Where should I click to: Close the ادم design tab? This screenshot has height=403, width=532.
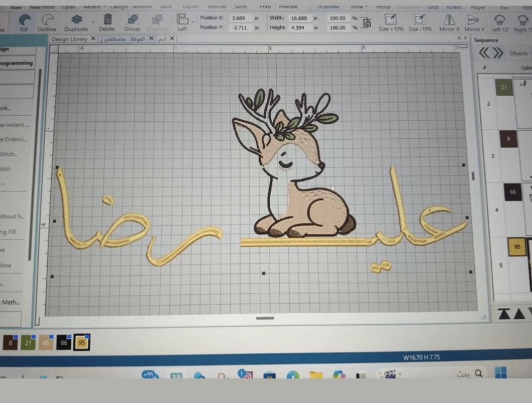coord(172,38)
